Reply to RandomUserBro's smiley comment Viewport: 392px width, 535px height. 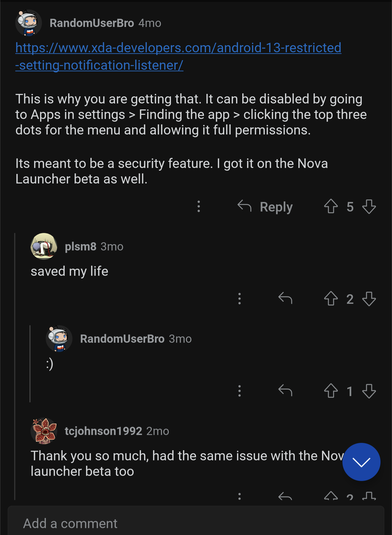[x=285, y=391]
